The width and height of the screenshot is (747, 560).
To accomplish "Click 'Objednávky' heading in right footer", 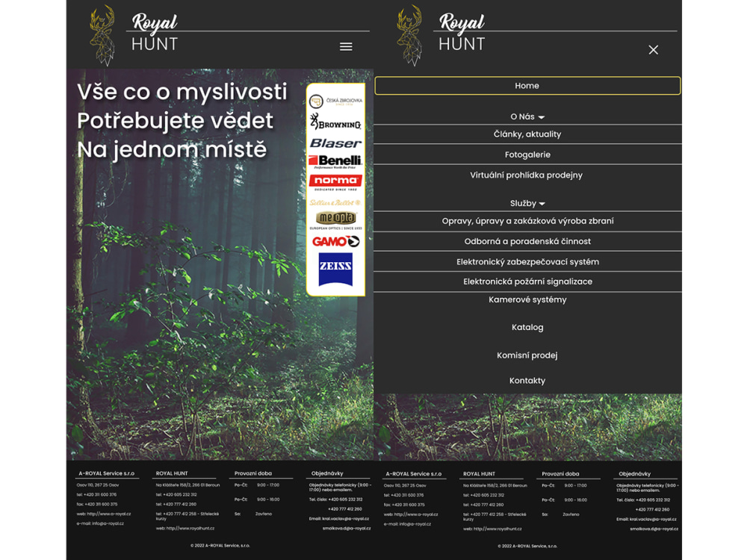I will (634, 474).
